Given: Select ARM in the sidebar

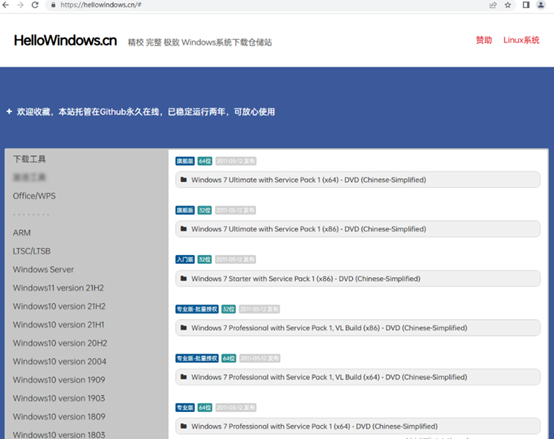Looking at the screenshot, I should 22,233.
